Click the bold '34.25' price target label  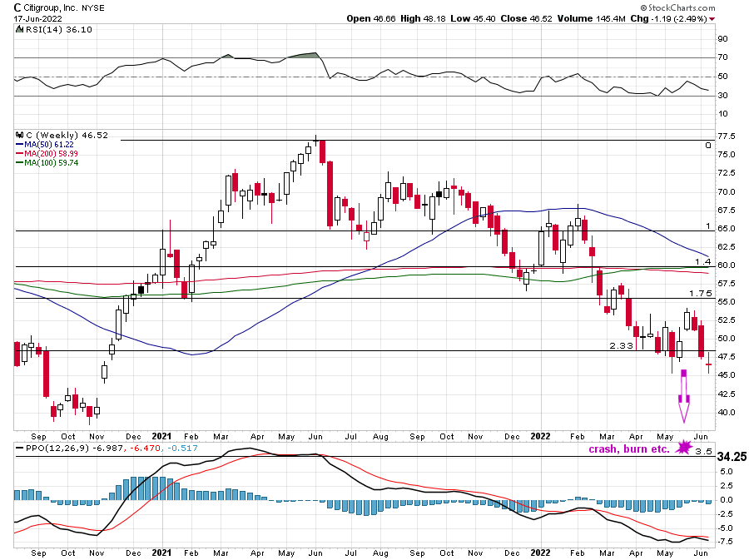click(732, 457)
